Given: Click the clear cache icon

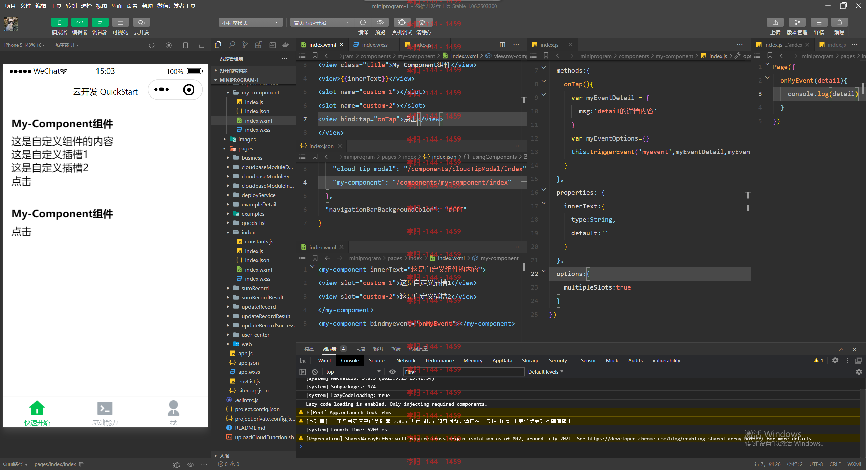Looking at the screenshot, I should [424, 22].
